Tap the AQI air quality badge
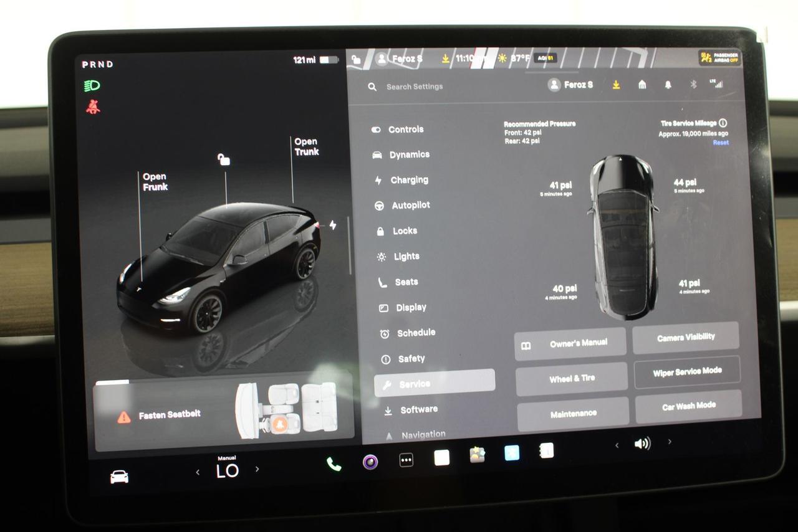Image resolution: width=798 pixels, height=532 pixels. (x=545, y=58)
